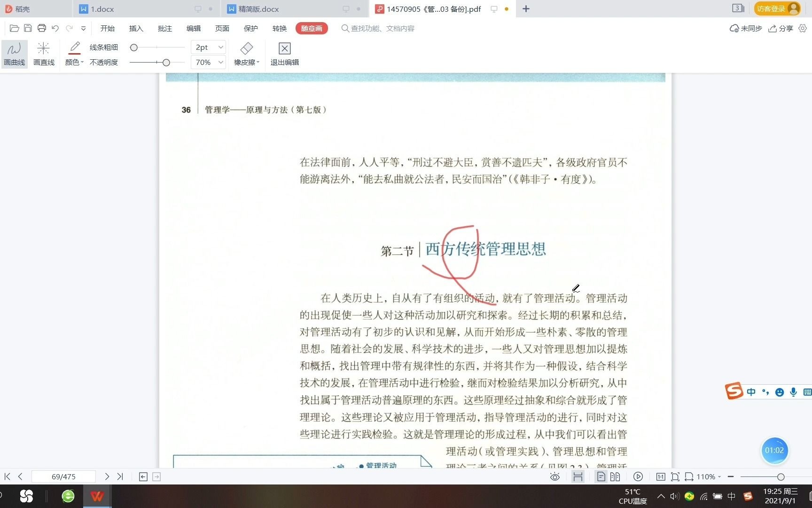The image size is (812, 508).
Task: Start slideshow play from status bar
Action: click(x=638, y=476)
